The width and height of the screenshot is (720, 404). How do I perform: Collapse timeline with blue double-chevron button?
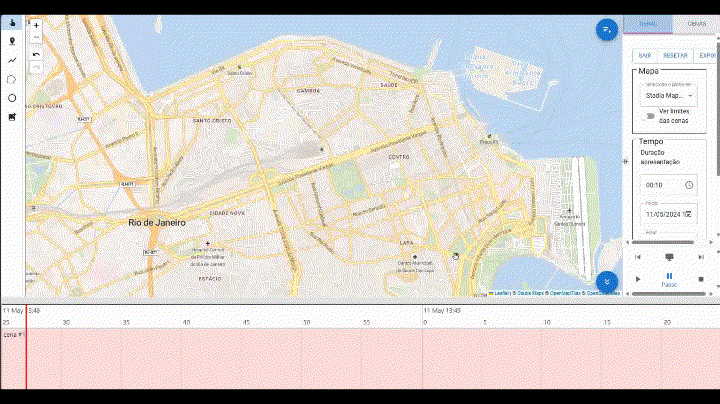tap(606, 282)
